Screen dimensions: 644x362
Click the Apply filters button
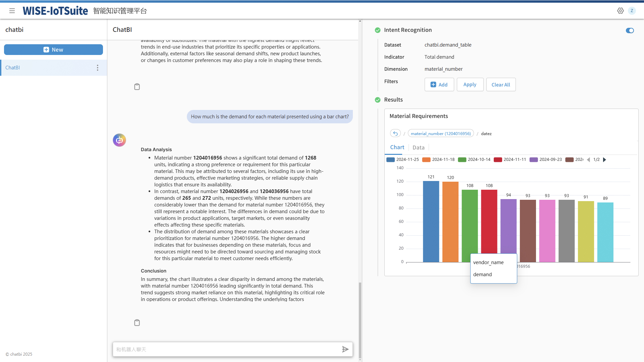click(x=470, y=84)
